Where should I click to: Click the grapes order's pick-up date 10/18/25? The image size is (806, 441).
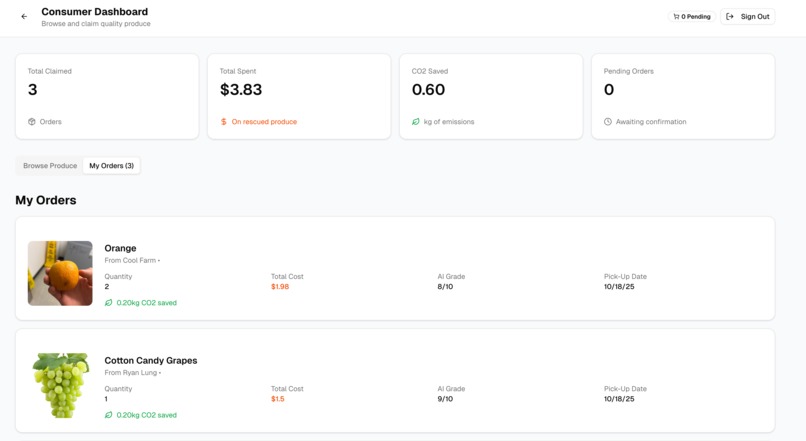(619, 399)
